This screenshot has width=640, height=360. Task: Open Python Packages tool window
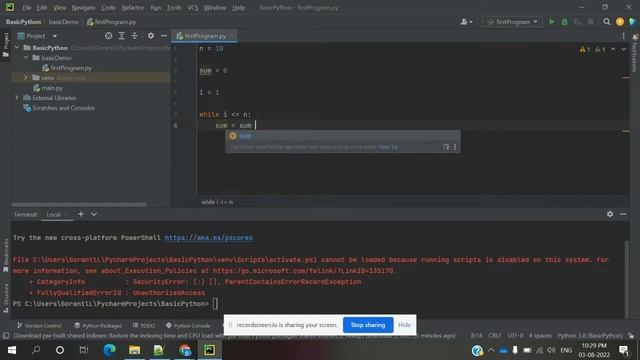click(x=98, y=325)
